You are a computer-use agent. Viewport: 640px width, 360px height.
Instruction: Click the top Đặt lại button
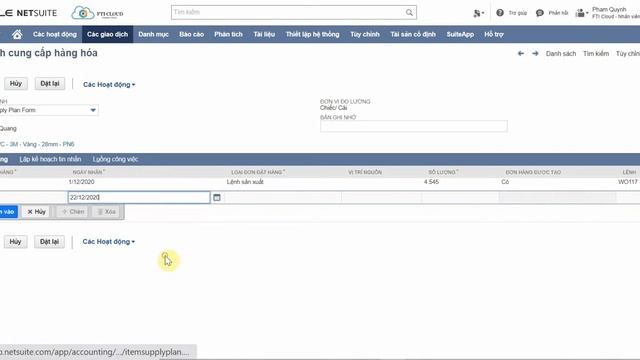[x=50, y=84]
